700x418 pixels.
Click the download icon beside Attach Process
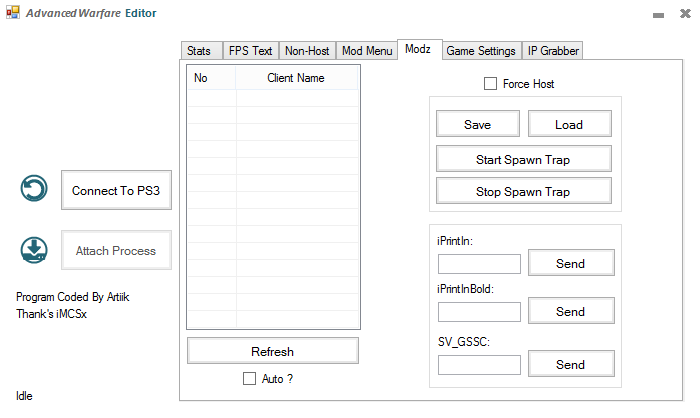click(34, 250)
